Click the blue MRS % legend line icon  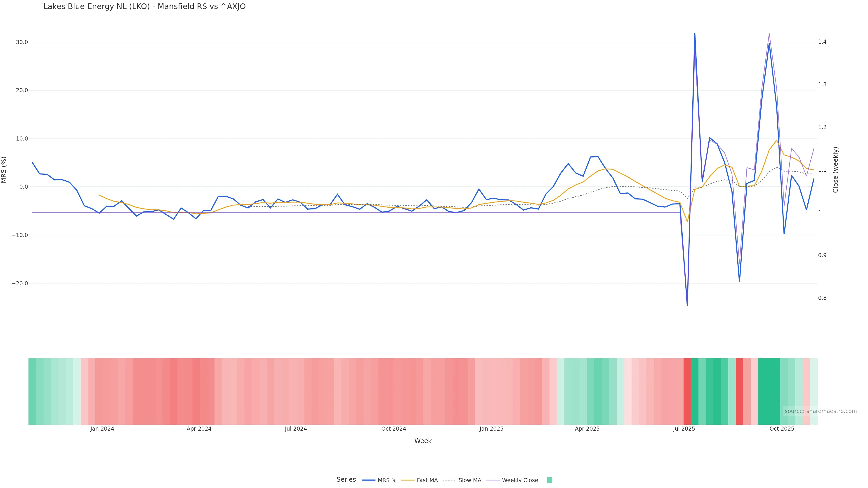click(369, 480)
